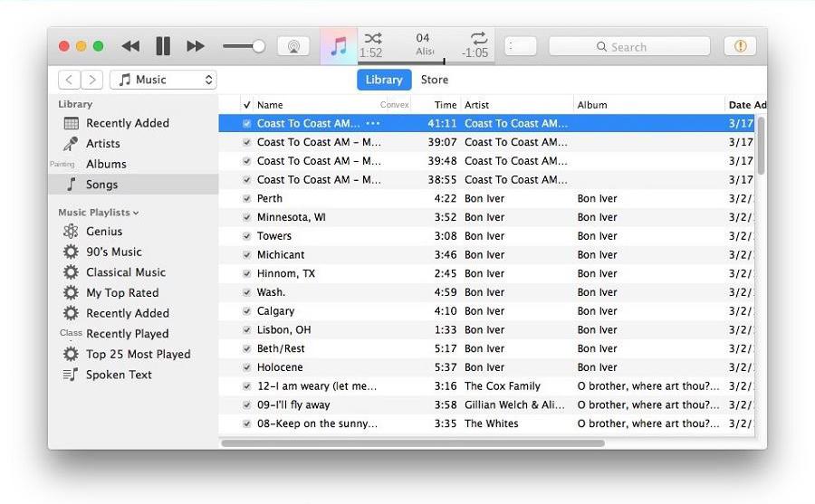
Task: Open the Up Next list button
Action: [520, 46]
